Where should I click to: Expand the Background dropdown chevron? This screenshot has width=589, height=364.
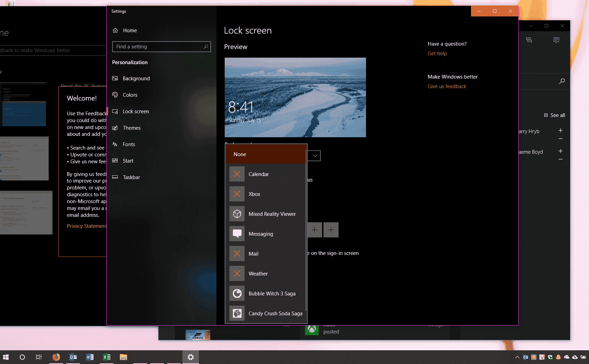click(x=315, y=156)
